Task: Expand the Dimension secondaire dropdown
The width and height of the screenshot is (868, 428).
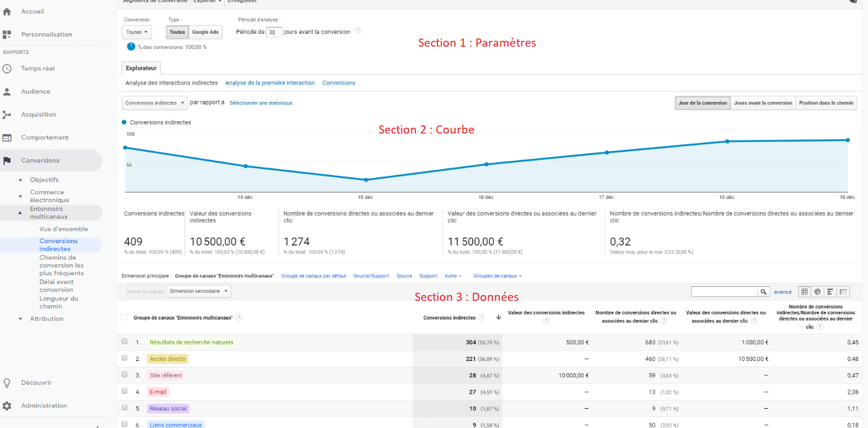Action: 199,291
